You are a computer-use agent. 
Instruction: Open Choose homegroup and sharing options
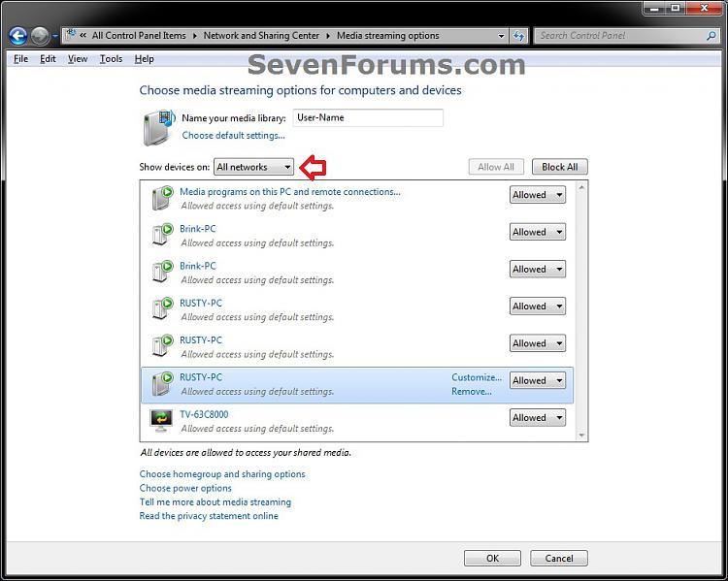[222, 474]
